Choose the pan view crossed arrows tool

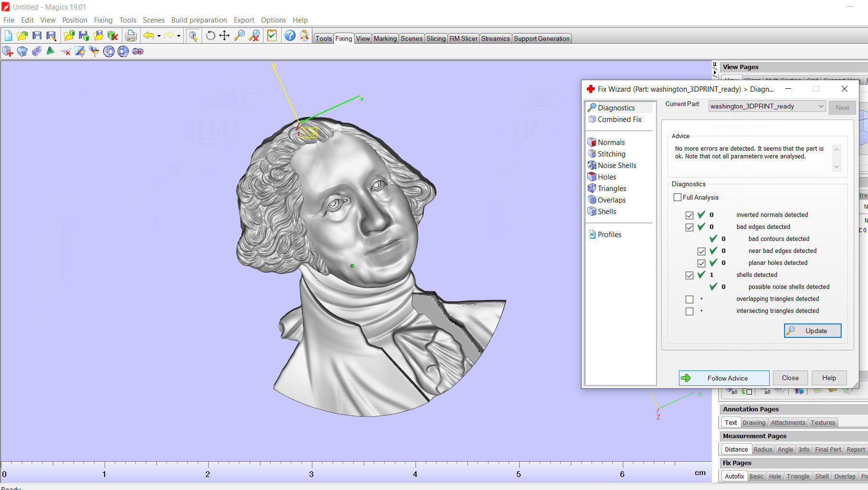click(224, 36)
